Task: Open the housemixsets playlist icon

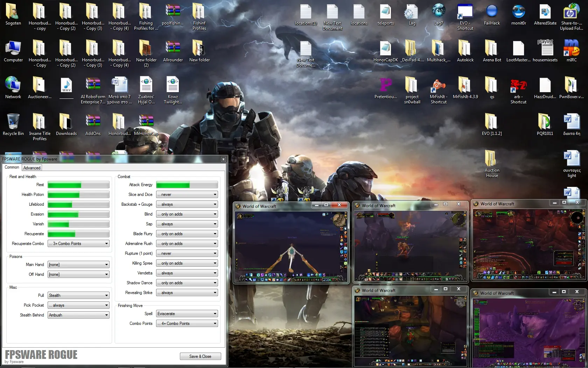Action: point(545,51)
